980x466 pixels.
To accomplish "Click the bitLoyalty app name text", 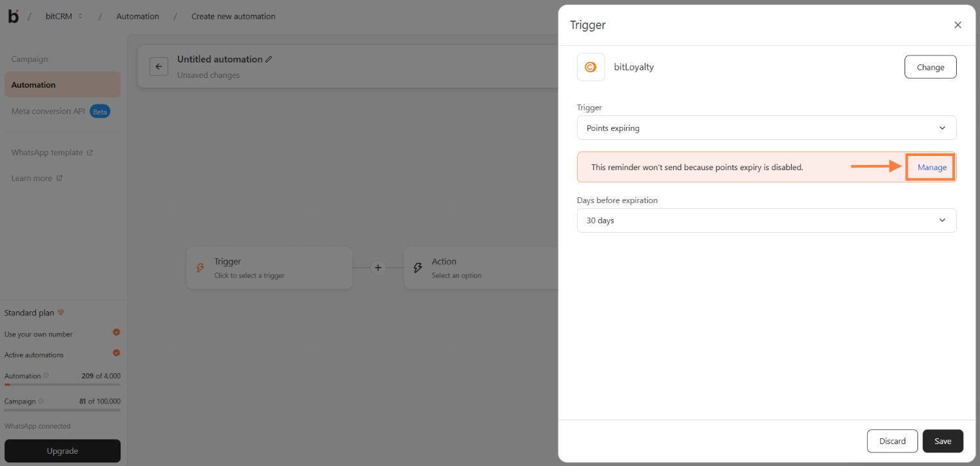I will (x=634, y=67).
